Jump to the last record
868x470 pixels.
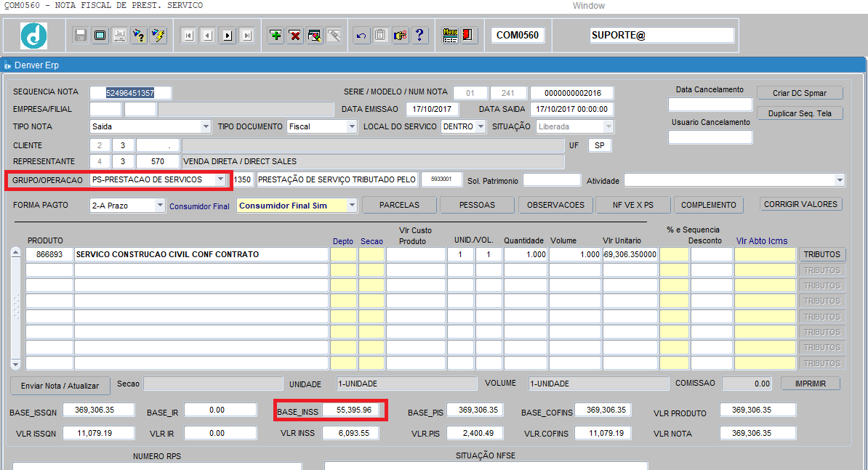[247, 36]
